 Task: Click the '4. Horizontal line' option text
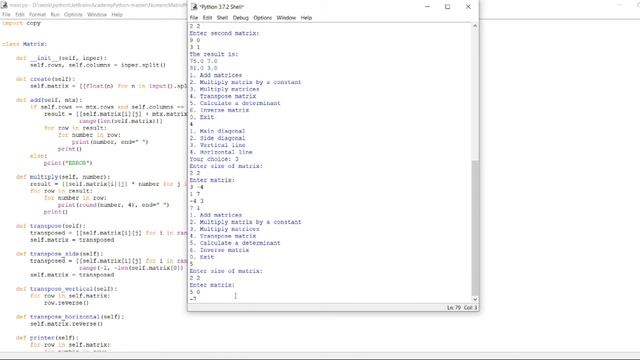pos(221,152)
